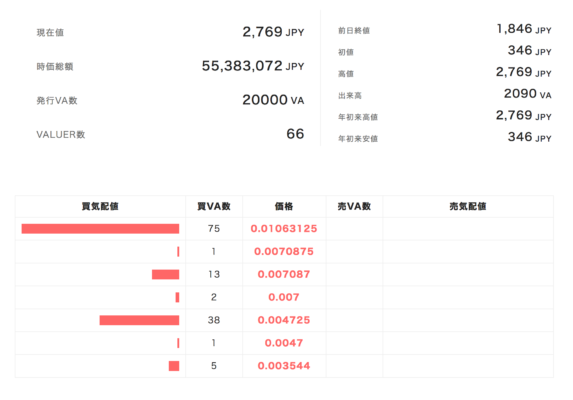Click the market cap 55,383,072 JPY value

pyautogui.click(x=253, y=66)
